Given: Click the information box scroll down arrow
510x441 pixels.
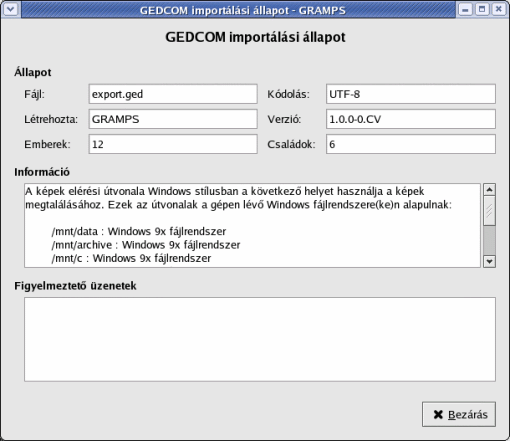Looking at the screenshot, I should [489, 261].
